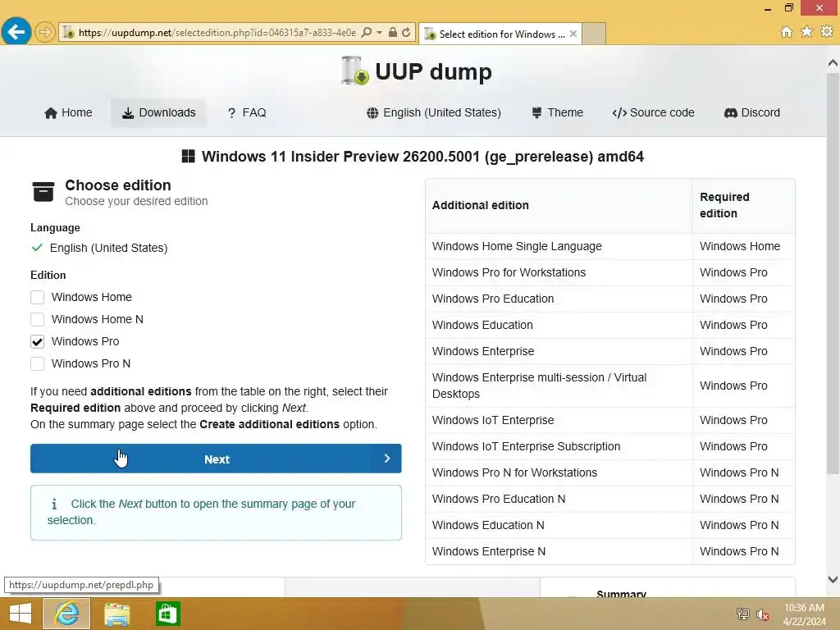This screenshot has width=840, height=630.
Task: Select the 'Select edition for Windows' tab
Action: click(500, 34)
